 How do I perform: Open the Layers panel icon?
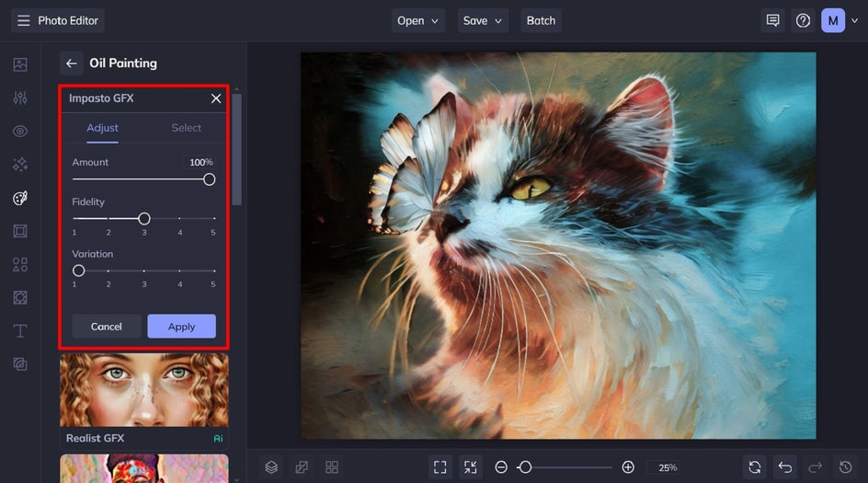tap(271, 467)
